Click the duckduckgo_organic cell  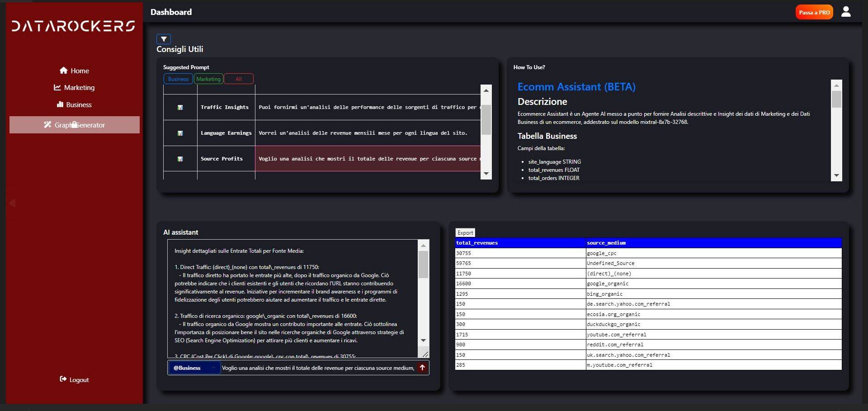tap(714, 324)
